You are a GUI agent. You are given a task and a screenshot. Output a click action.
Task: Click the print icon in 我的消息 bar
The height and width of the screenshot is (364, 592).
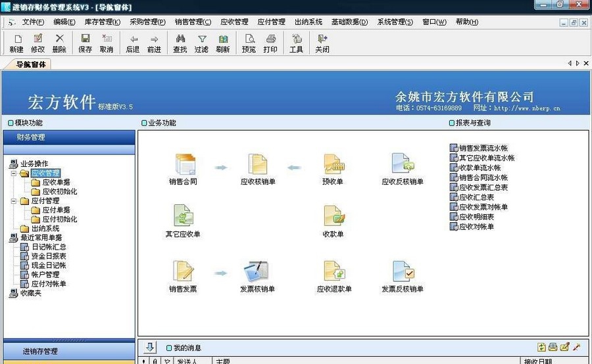coord(553,347)
